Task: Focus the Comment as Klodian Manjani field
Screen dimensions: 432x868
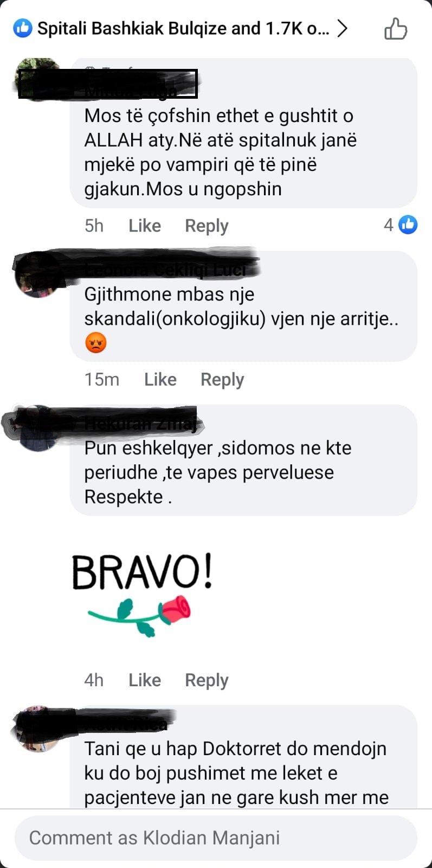Action: 216,838
